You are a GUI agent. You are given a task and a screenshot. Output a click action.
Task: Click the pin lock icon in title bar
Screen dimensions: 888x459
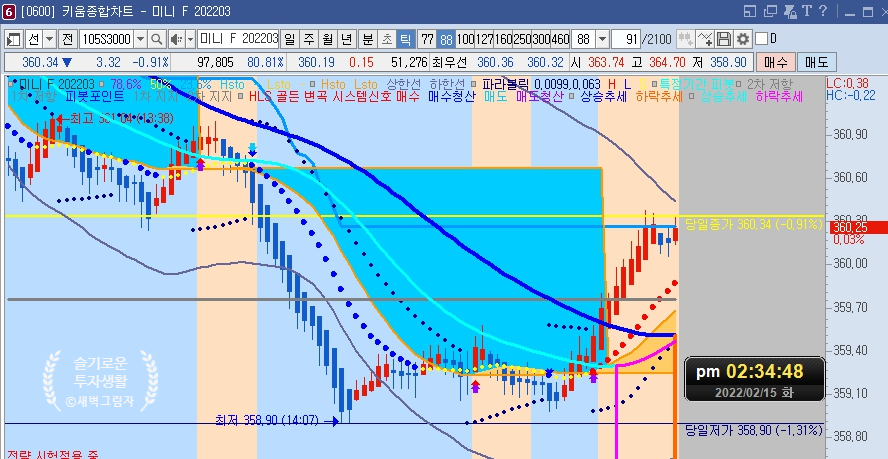(x=789, y=11)
